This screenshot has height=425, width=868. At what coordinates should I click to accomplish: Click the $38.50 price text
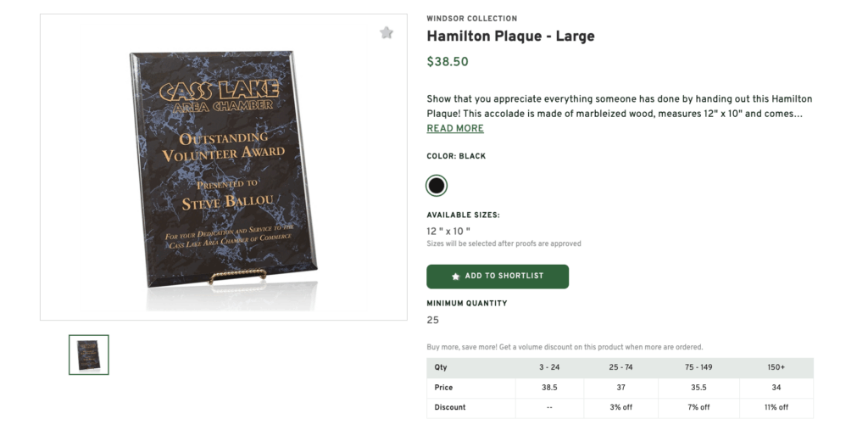[x=448, y=62]
